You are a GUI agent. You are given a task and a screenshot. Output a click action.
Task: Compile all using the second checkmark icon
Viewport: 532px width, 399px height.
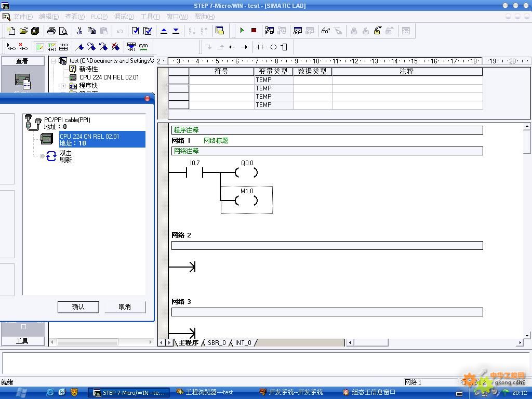tap(148, 31)
